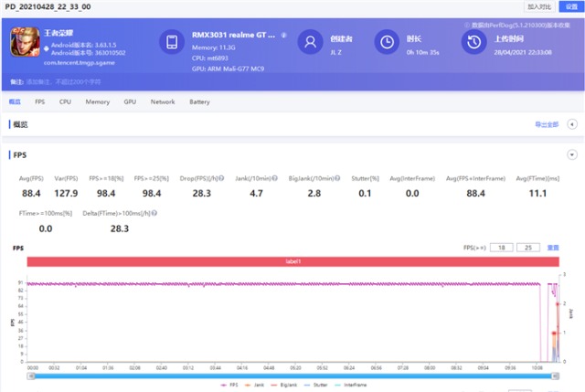585x392 pixels.
Task: Click help icon beside BigJank(/10min)
Action: 337,178
